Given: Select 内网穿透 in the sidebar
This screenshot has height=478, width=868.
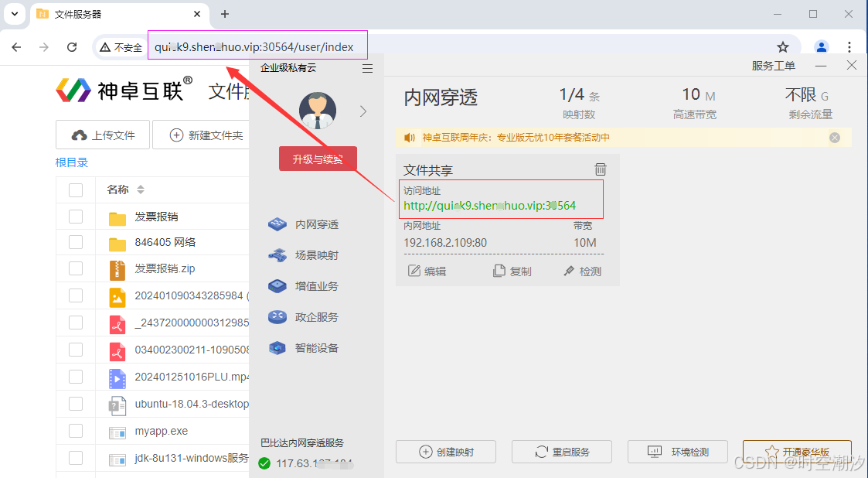Looking at the screenshot, I should coord(303,224).
